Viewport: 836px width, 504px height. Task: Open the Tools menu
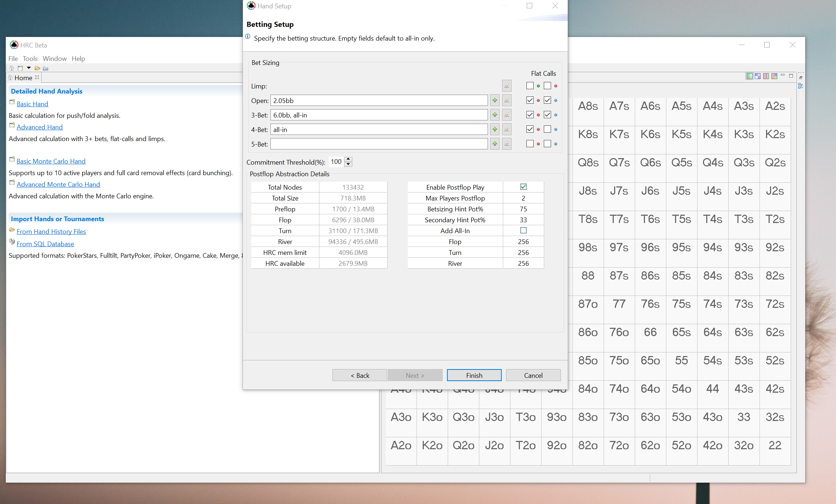pos(30,59)
